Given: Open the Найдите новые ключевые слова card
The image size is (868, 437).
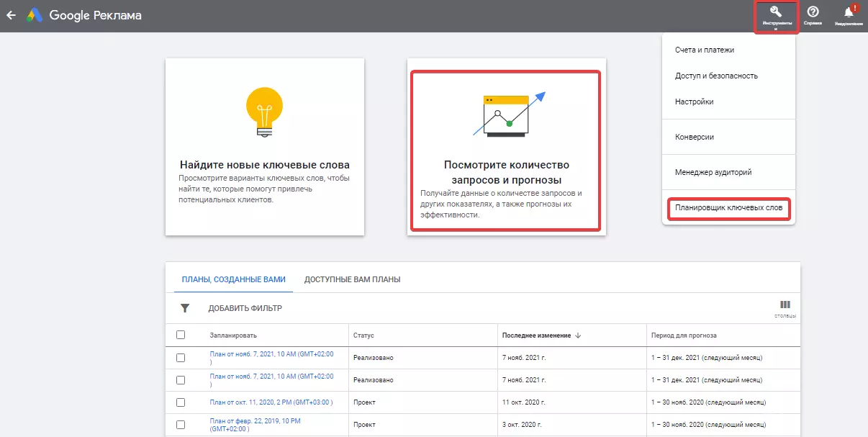Looking at the screenshot, I should [264, 147].
